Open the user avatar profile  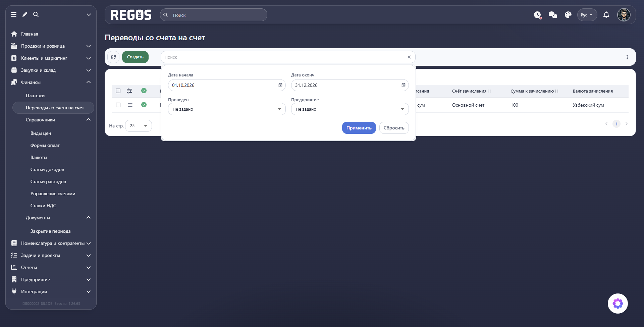point(624,15)
